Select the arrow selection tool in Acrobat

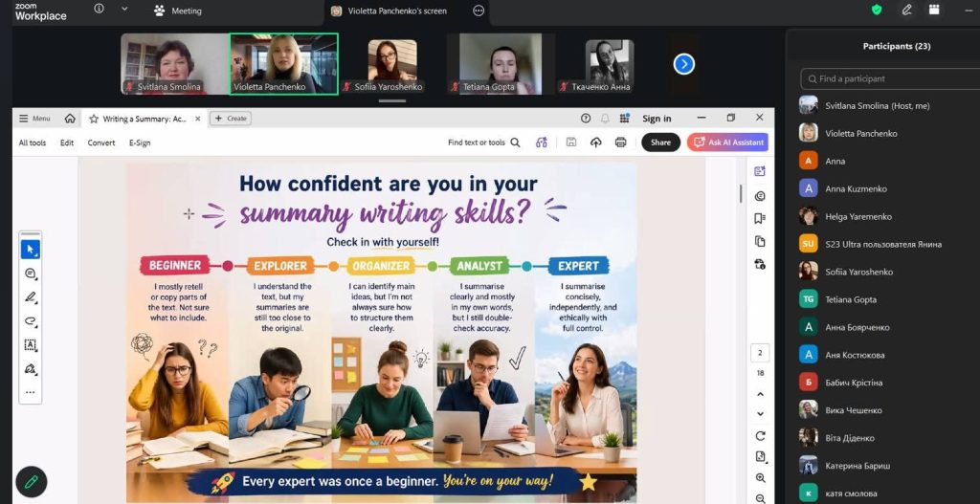point(31,250)
